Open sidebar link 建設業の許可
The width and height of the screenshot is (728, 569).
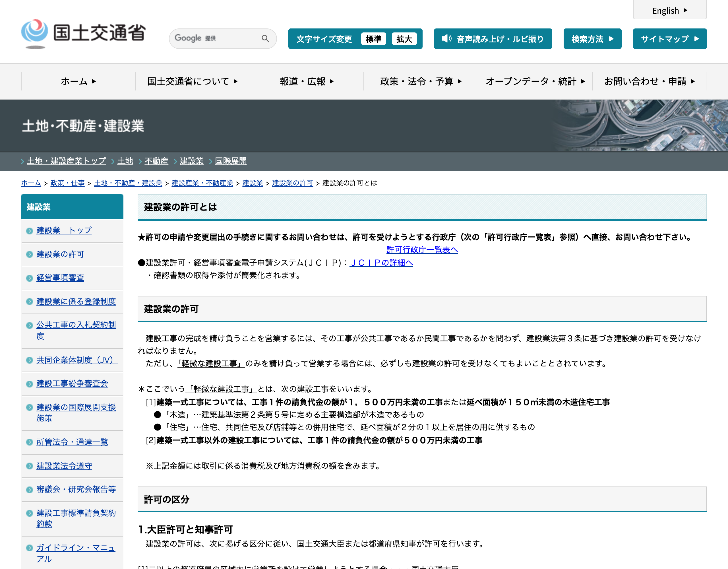60,254
